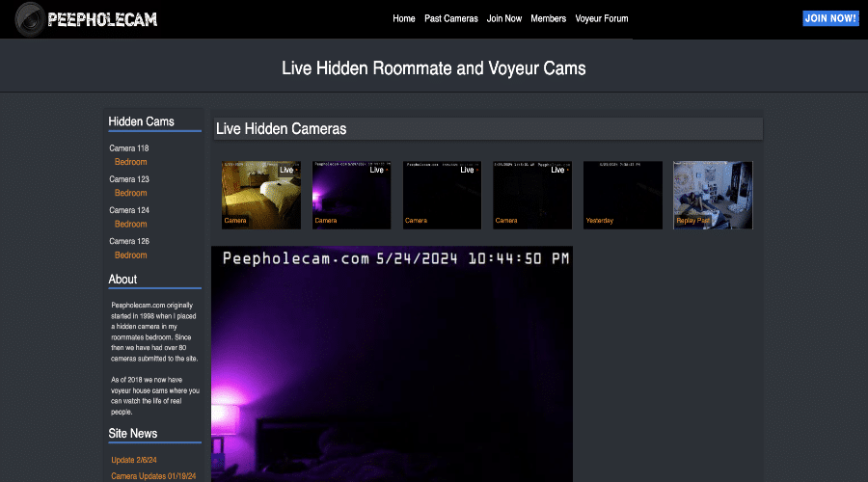Select the purple-lit live camera thumbnail
Viewport: 868px width, 482px height.
coord(351,195)
